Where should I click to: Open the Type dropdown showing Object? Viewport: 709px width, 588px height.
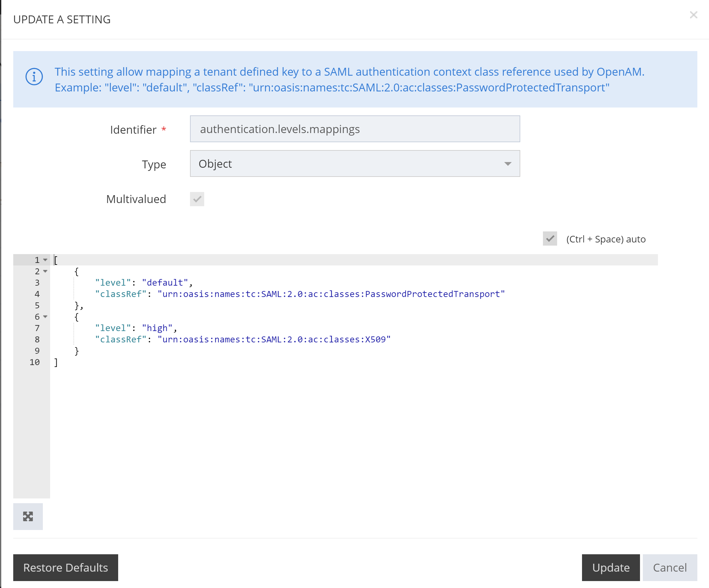point(354,163)
